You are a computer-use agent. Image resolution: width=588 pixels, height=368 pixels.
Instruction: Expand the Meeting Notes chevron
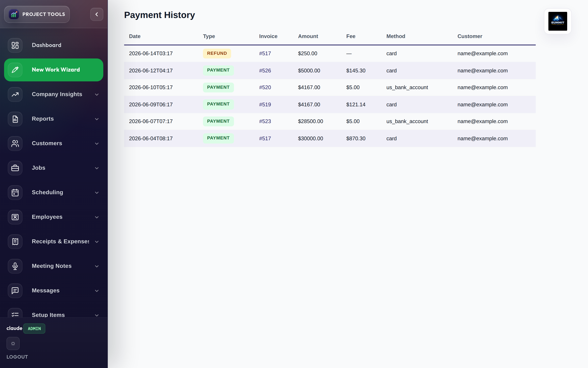[97, 266]
